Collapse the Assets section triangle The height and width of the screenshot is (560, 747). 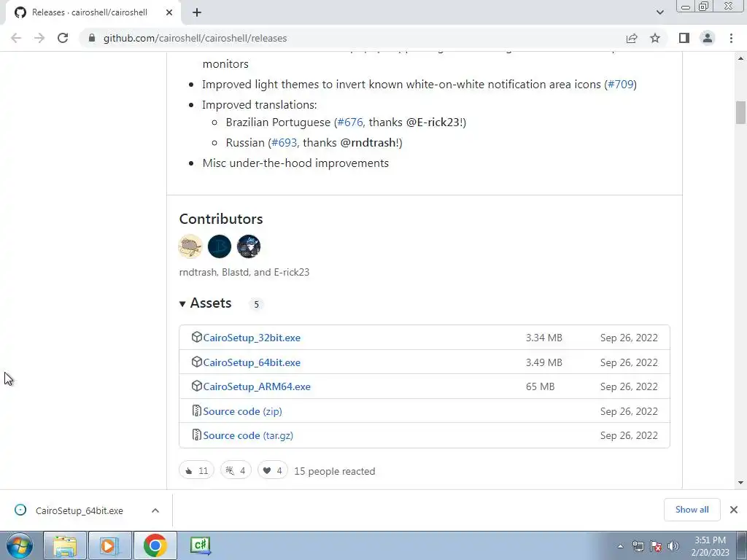point(182,304)
